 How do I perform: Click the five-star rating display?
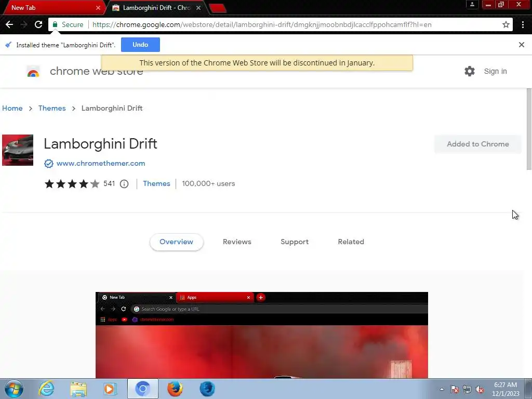coord(72,184)
